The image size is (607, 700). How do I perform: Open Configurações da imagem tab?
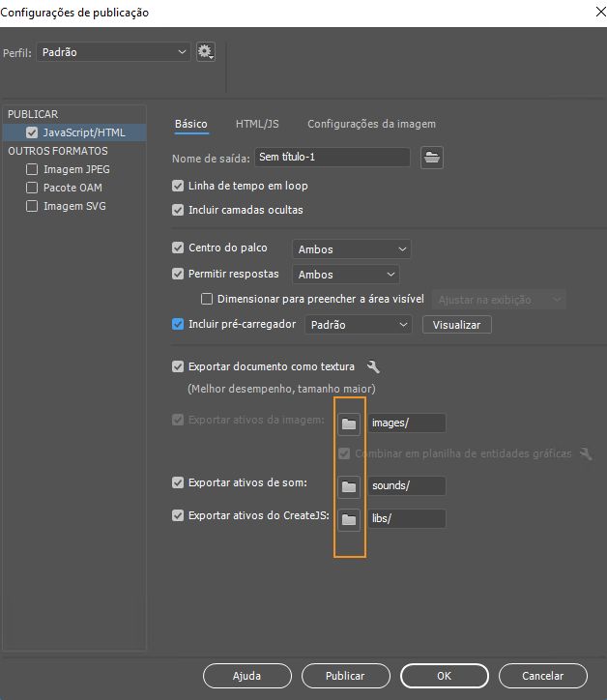point(371,124)
